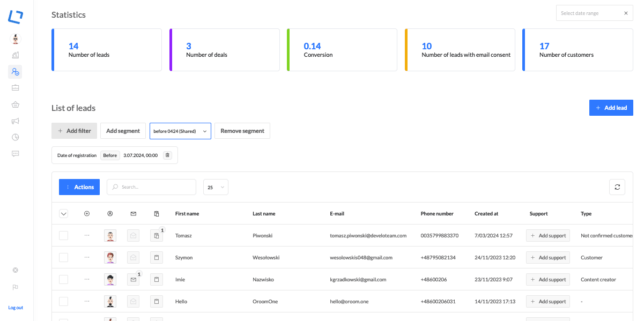Select the checkbox for Tomasz Piwonski
Screen dimensions: 644x321
tap(64, 236)
